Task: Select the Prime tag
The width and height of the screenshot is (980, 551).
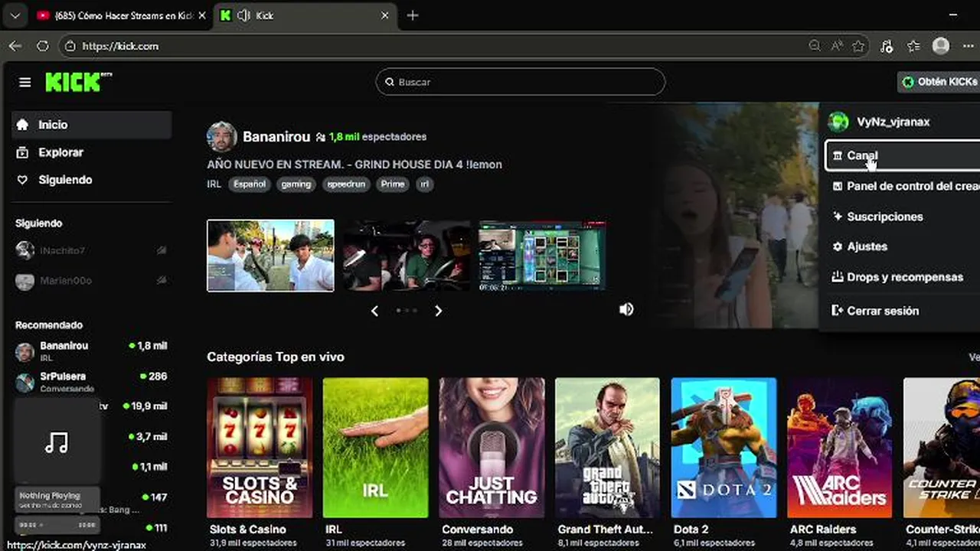Action: [x=393, y=184]
